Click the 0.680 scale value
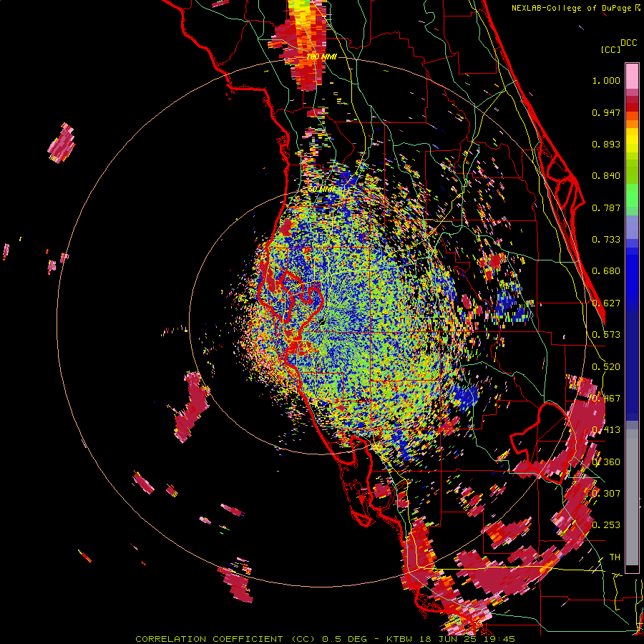 click(x=606, y=271)
